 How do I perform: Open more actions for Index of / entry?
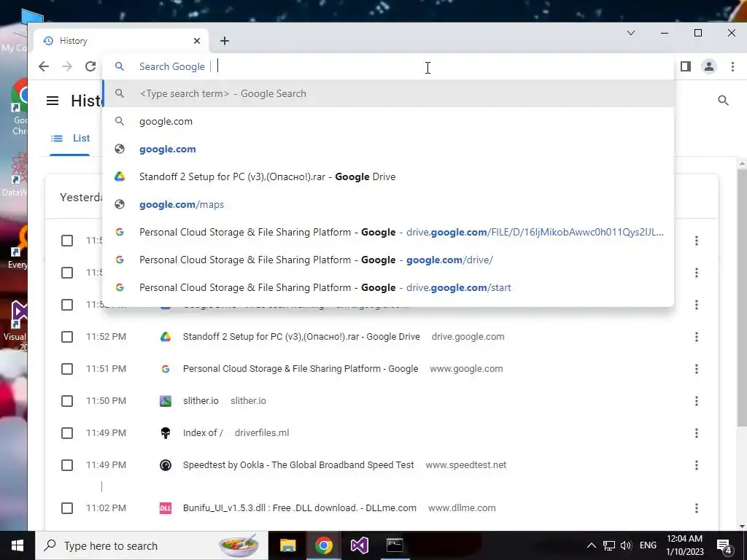click(697, 433)
